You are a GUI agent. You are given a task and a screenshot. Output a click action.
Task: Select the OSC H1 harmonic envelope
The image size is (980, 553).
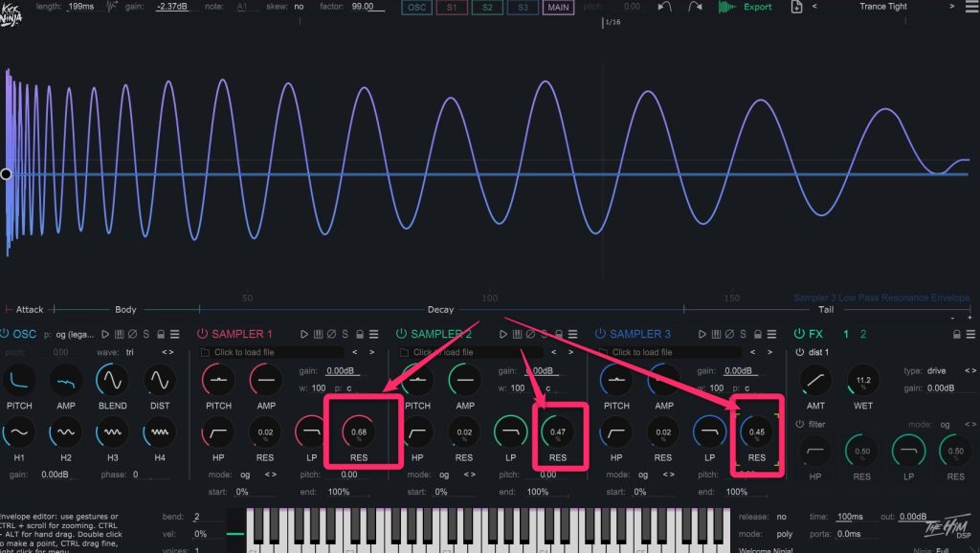(19, 433)
